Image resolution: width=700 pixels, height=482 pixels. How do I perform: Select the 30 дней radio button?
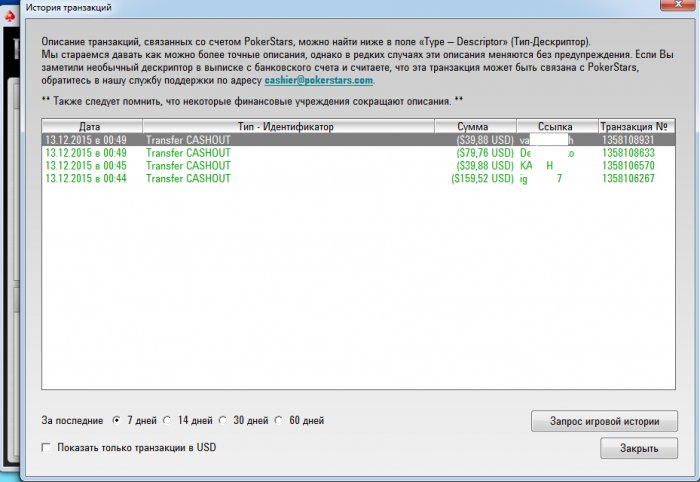click(223, 420)
